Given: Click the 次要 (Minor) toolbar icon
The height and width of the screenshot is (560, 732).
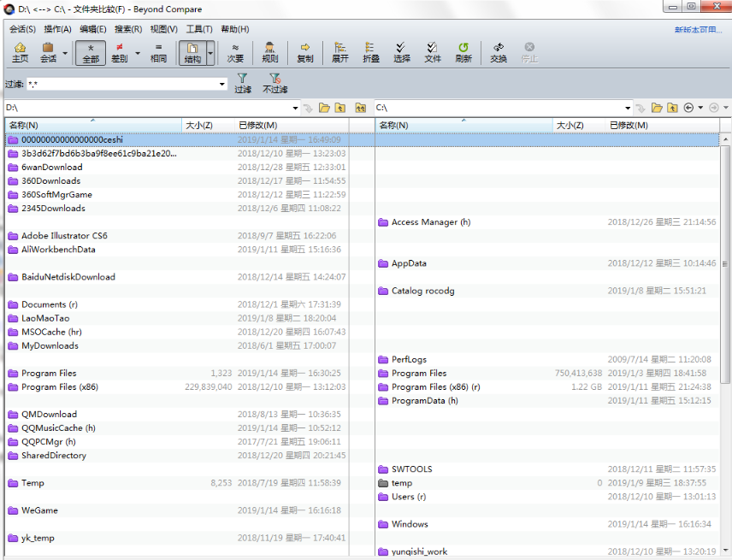Looking at the screenshot, I should [235, 52].
